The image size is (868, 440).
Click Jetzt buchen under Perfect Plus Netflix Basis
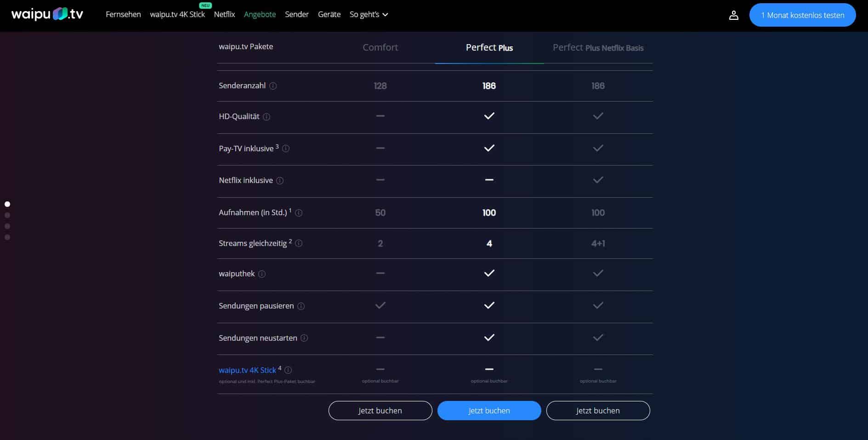(x=598, y=411)
